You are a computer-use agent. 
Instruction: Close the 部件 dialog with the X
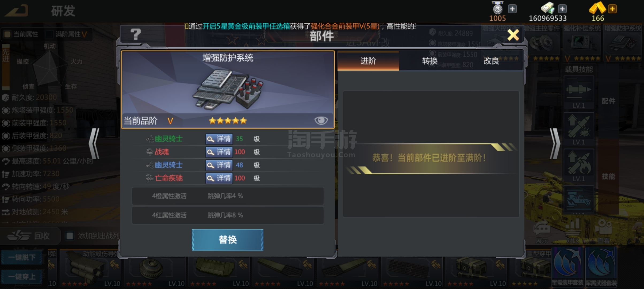(x=513, y=35)
